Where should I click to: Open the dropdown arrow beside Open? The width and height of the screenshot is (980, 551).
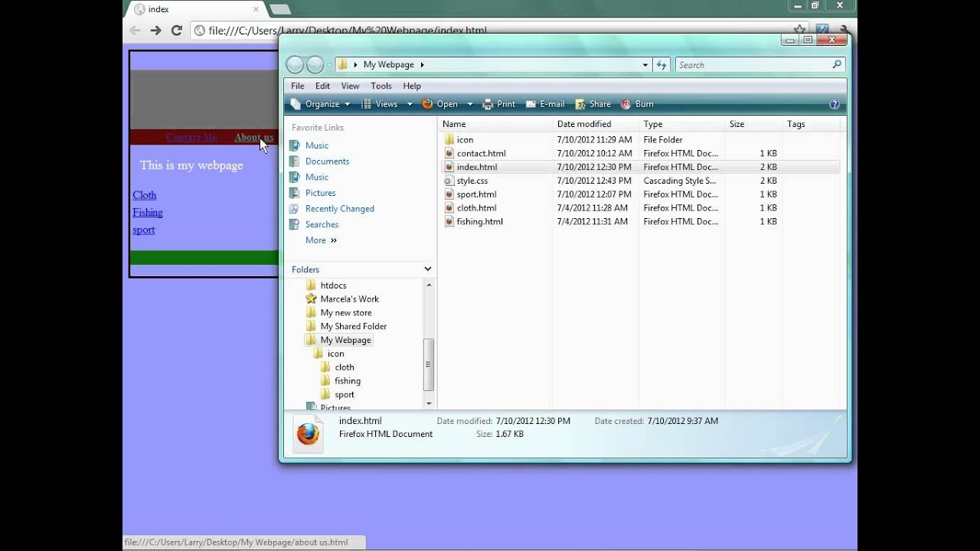[x=469, y=104]
